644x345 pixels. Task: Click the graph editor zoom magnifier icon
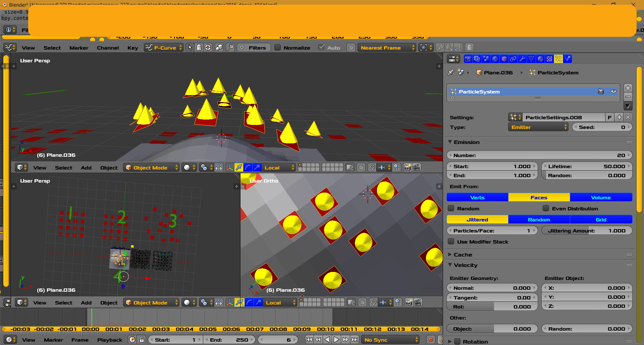pos(230,48)
